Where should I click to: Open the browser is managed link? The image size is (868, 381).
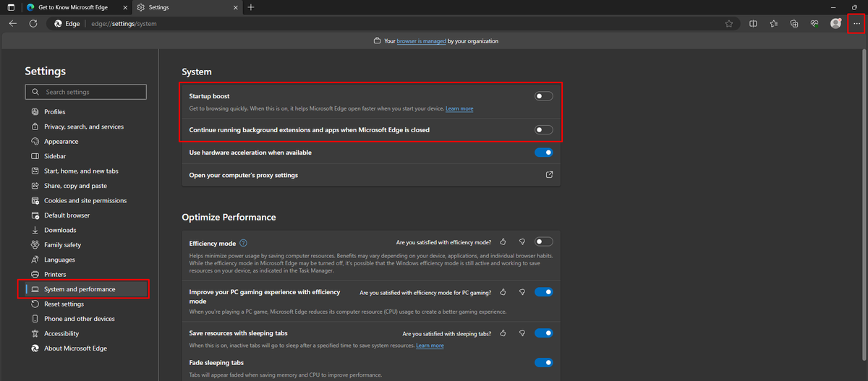tap(421, 41)
